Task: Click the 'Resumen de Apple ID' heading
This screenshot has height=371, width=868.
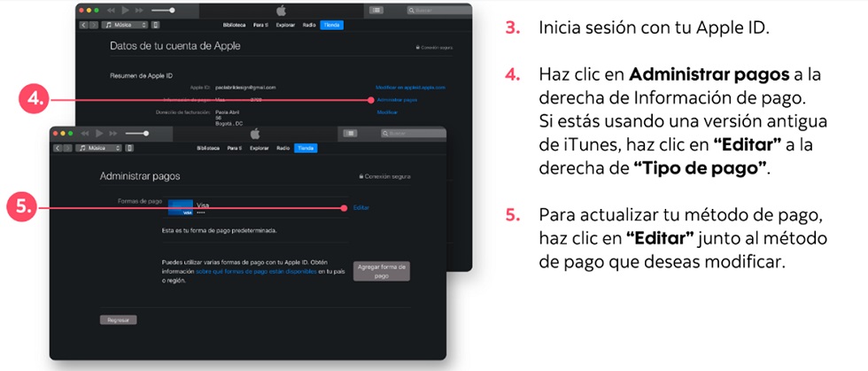Action: (143, 75)
